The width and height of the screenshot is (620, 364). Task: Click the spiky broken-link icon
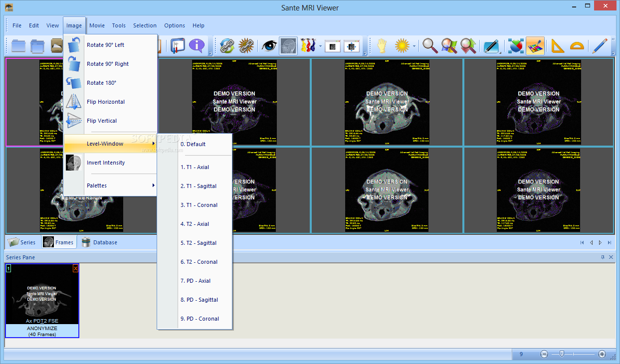(x=246, y=46)
